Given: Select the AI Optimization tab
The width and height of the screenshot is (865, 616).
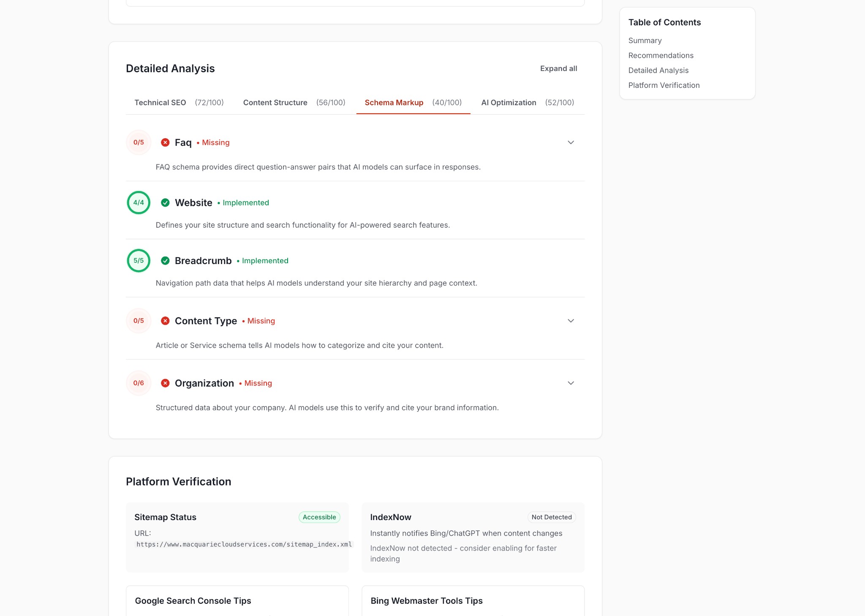Looking at the screenshot, I should pos(527,103).
